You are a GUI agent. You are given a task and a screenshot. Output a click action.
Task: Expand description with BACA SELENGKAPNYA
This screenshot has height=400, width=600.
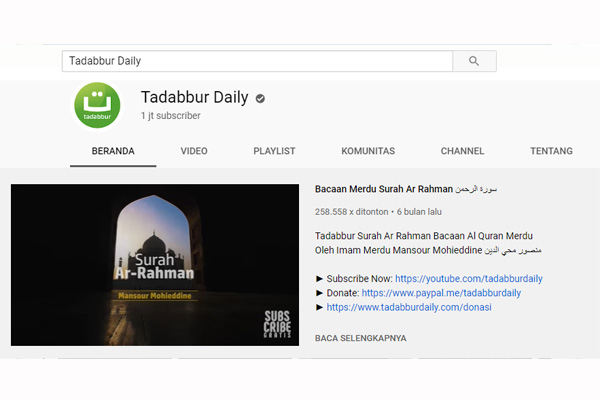[360, 338]
